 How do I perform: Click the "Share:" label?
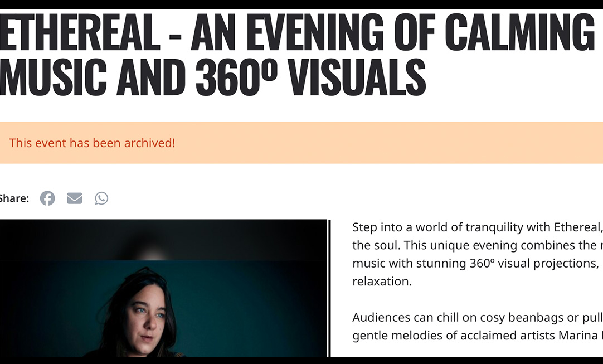(14, 198)
